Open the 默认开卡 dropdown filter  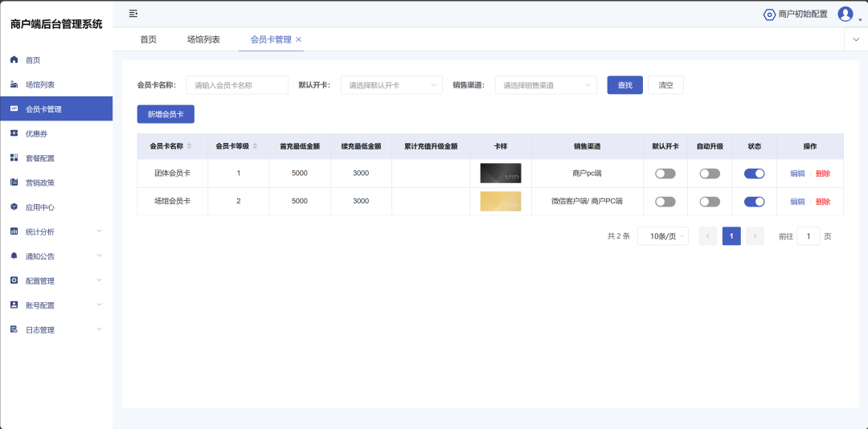tap(391, 85)
